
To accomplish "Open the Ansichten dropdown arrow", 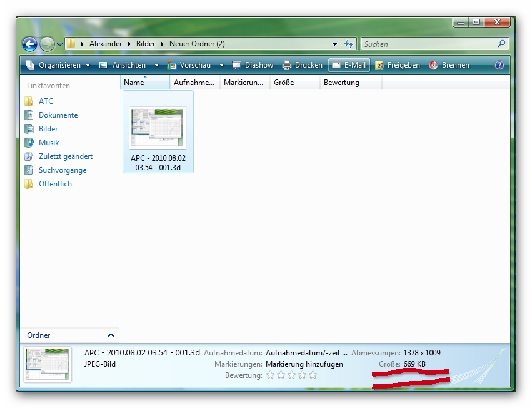I will click(x=156, y=65).
